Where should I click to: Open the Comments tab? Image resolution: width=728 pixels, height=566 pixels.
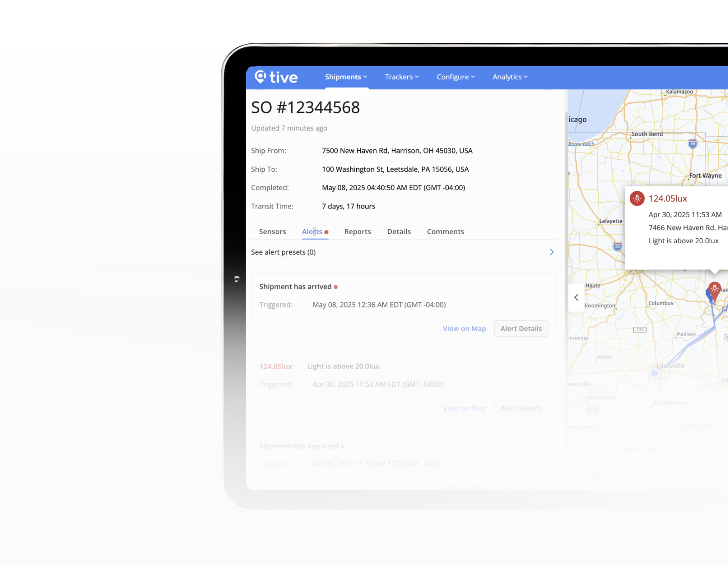coord(445,232)
